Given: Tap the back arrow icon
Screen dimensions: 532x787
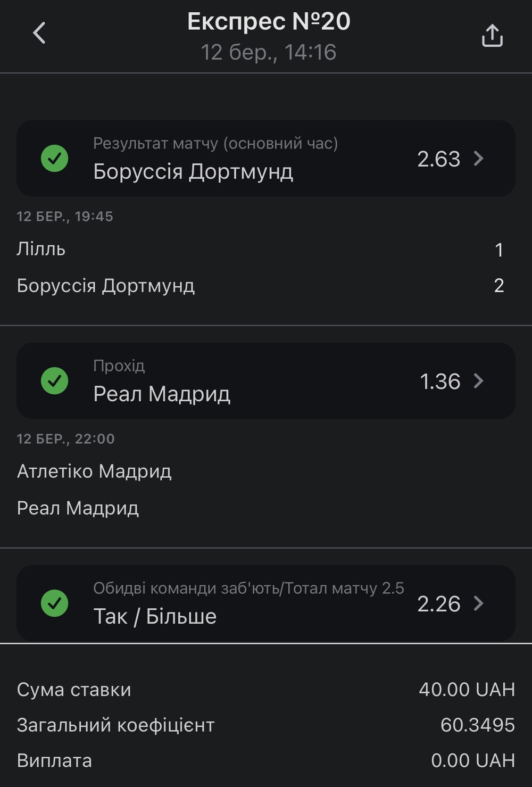Looking at the screenshot, I should click(x=39, y=33).
